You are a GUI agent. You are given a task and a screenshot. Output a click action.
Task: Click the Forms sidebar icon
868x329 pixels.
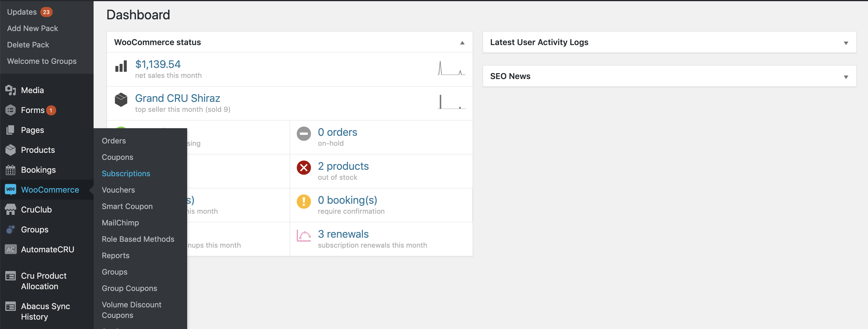click(x=11, y=110)
